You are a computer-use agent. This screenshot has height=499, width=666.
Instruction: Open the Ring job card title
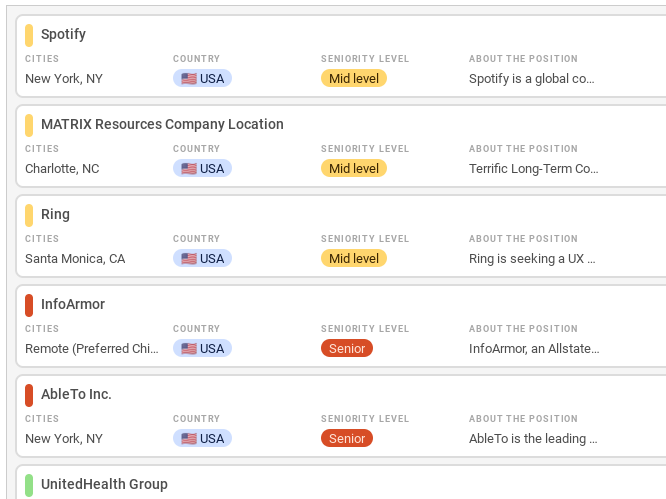pos(55,214)
